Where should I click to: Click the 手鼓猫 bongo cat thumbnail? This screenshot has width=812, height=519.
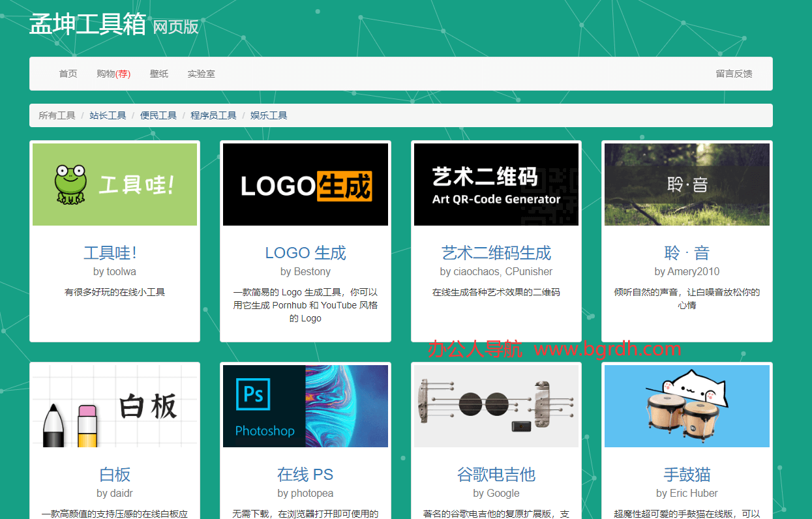(x=686, y=406)
